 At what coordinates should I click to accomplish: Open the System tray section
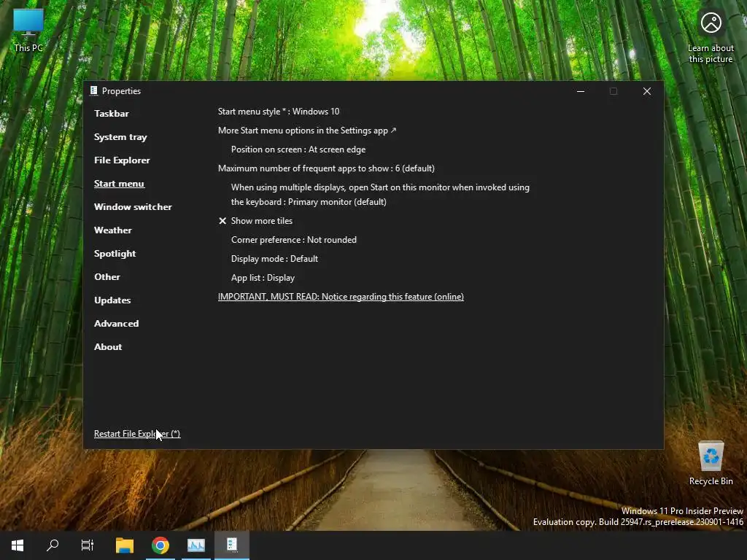pyautogui.click(x=120, y=137)
